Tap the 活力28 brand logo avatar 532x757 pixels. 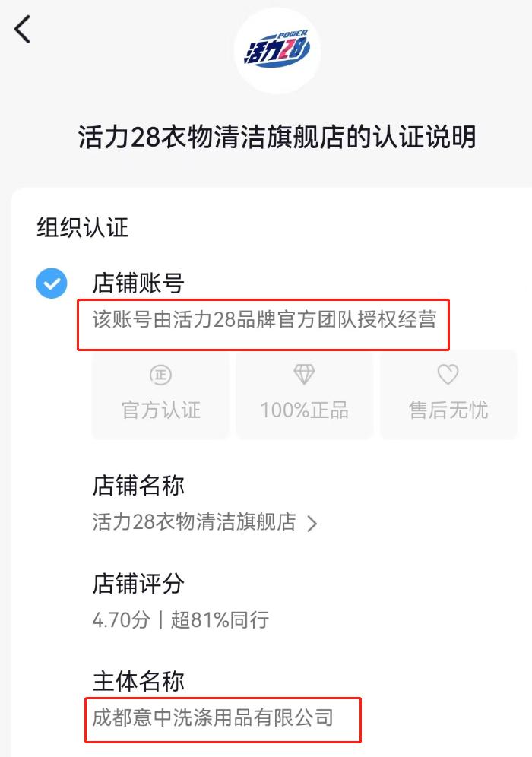(277, 51)
